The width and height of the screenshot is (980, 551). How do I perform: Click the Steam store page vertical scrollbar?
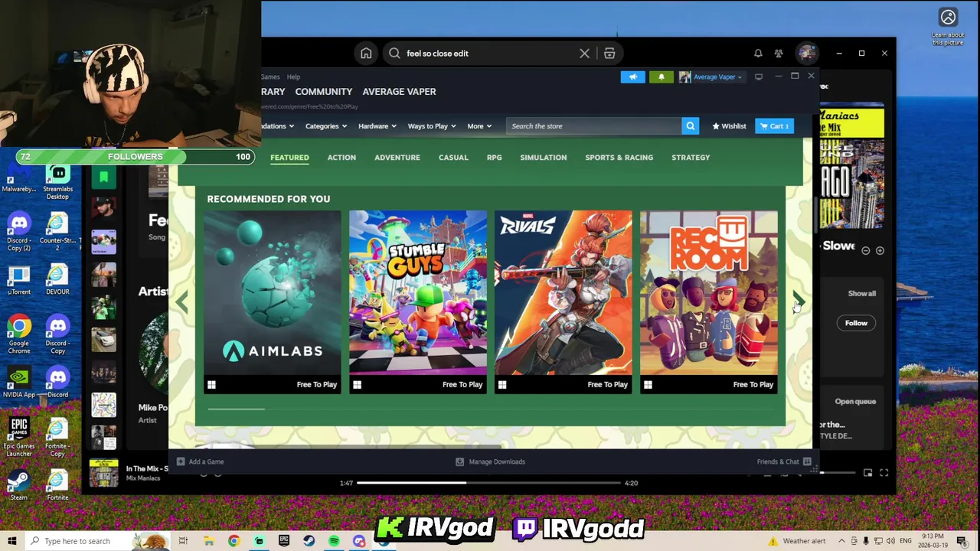(x=815, y=215)
